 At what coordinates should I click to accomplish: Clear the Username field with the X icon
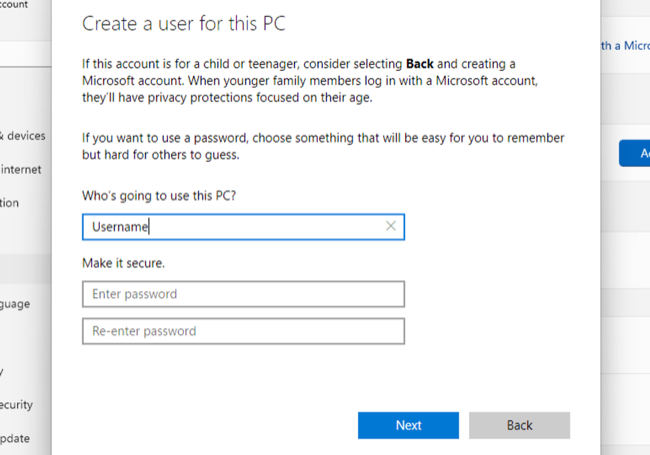click(x=390, y=227)
